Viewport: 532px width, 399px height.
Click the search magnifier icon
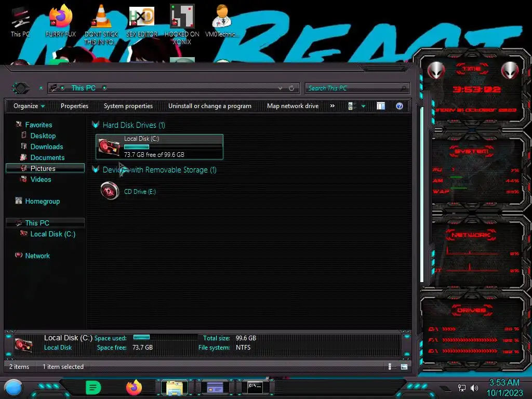coord(403,88)
